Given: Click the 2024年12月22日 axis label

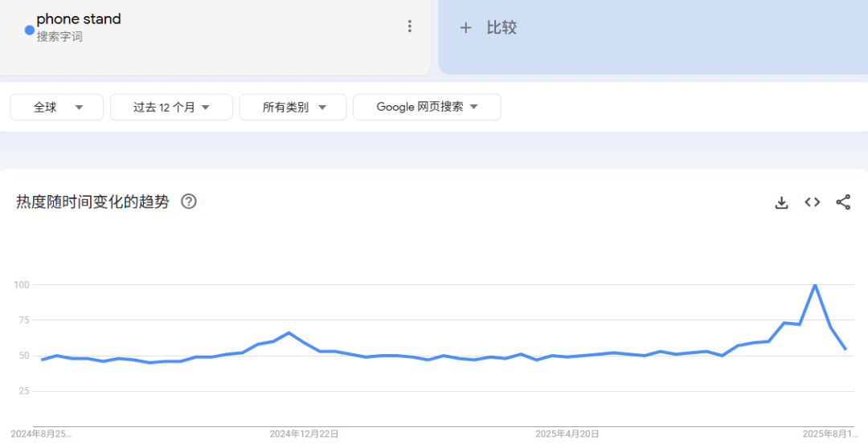Looking at the screenshot, I should pos(304,434).
